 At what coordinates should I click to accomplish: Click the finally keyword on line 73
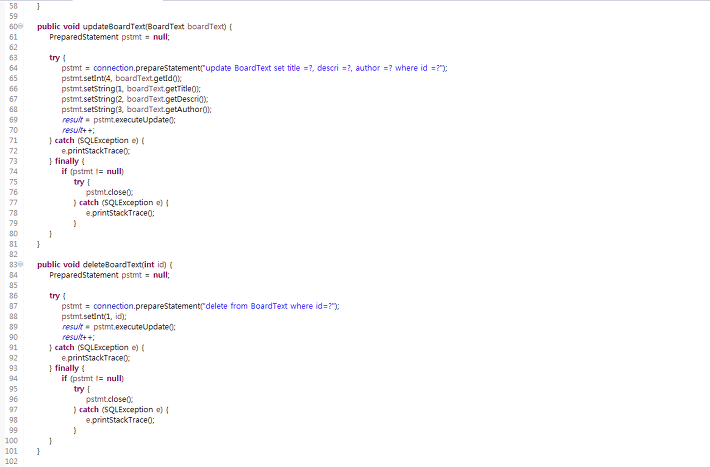point(67,161)
